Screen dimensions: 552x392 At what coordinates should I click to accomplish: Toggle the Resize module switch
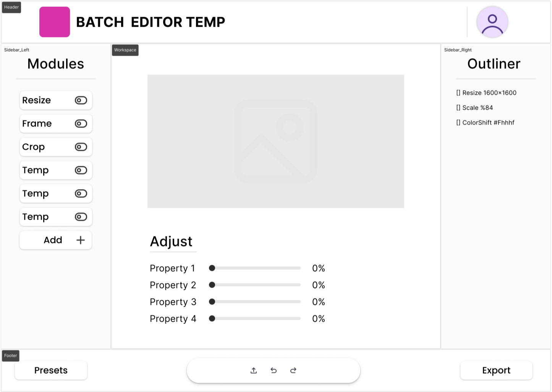81,100
